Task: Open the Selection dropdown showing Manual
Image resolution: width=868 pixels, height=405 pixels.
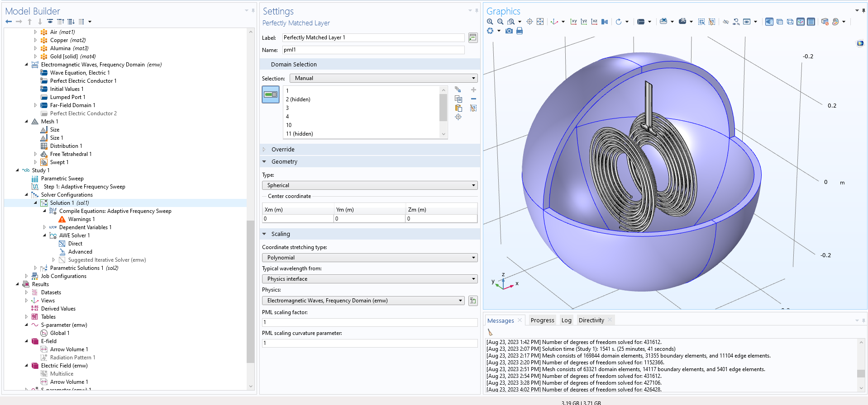Action: coord(383,78)
